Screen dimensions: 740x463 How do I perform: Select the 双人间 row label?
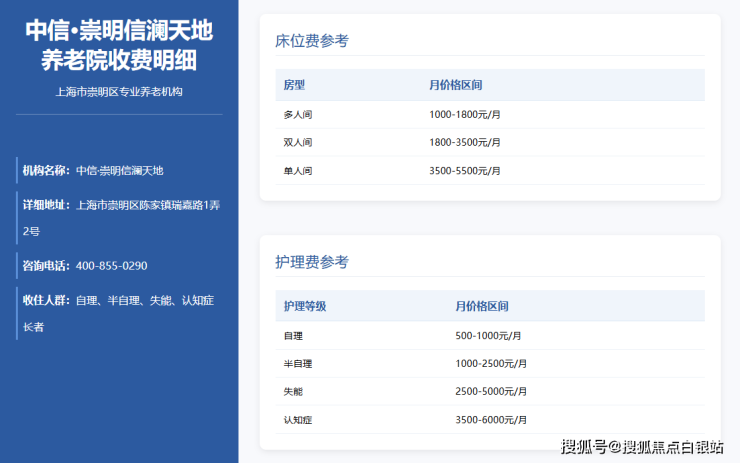click(297, 143)
